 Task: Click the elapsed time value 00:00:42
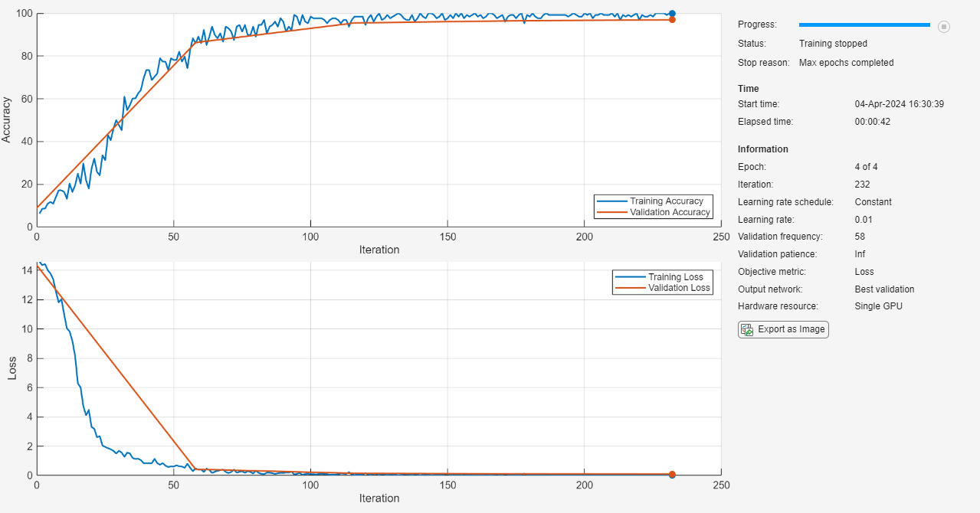pos(872,122)
